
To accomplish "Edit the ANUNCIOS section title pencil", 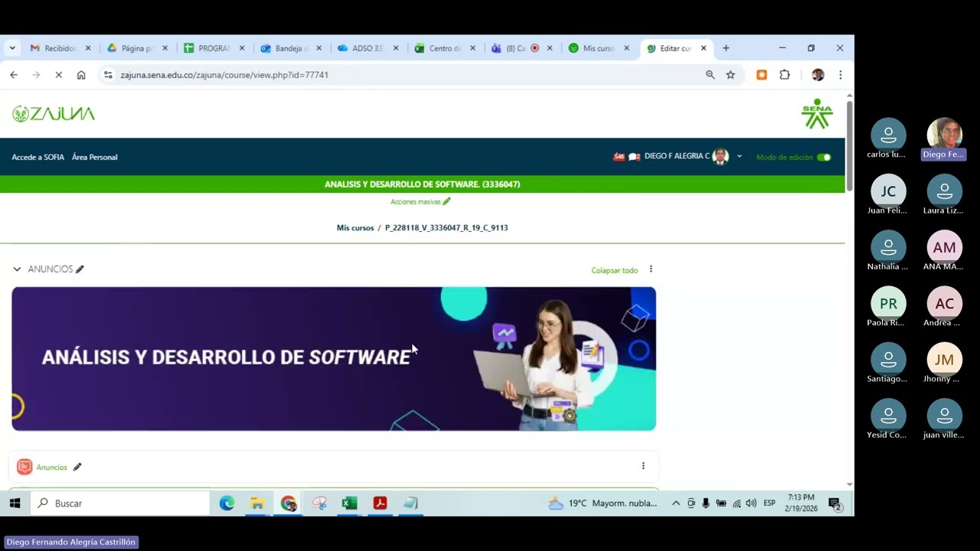I will pyautogui.click(x=80, y=269).
